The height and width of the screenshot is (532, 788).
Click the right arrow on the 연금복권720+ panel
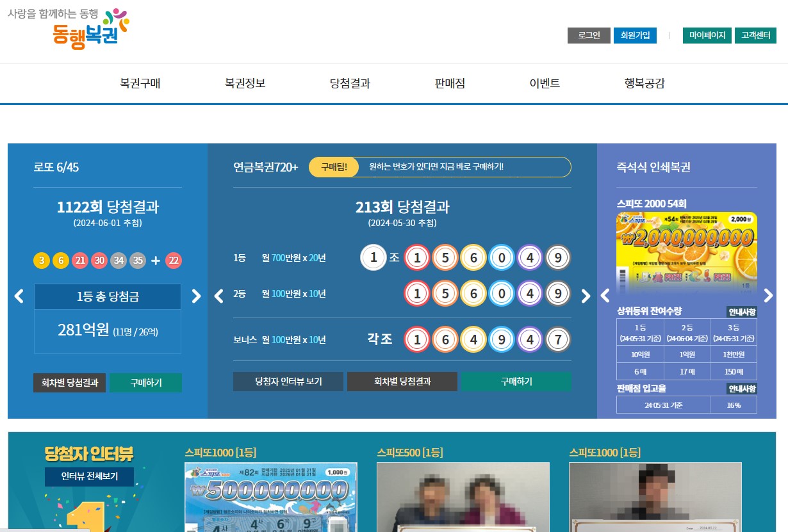tap(585, 296)
